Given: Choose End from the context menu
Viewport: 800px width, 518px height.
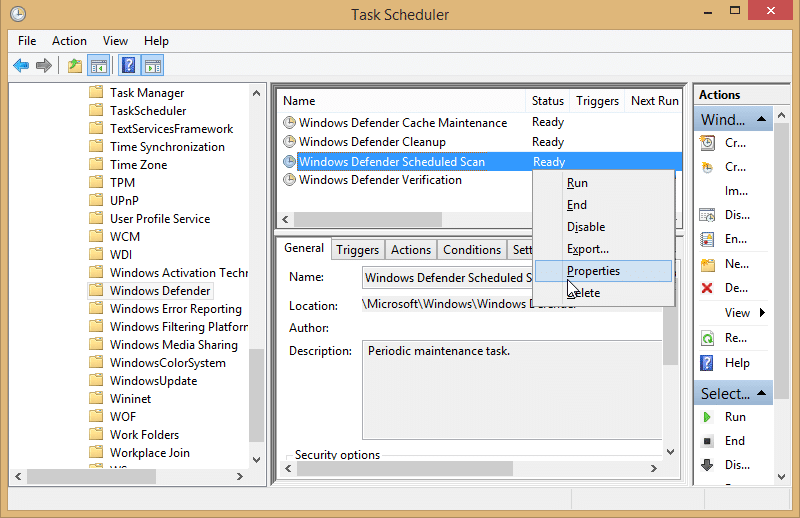Looking at the screenshot, I should [x=604, y=205].
